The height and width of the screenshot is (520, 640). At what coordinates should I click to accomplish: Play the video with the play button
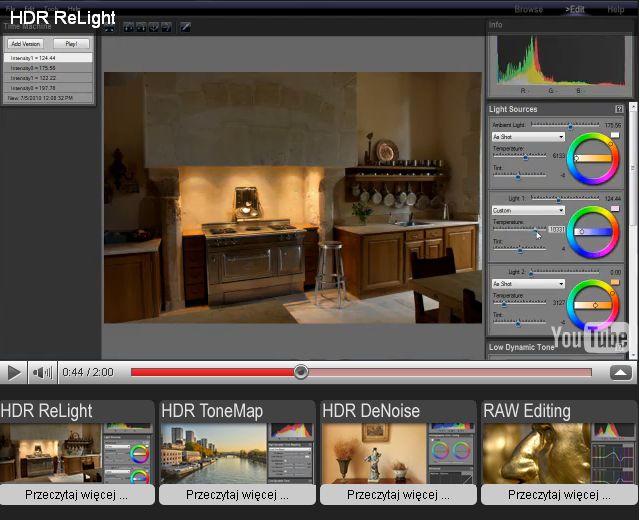[14, 372]
